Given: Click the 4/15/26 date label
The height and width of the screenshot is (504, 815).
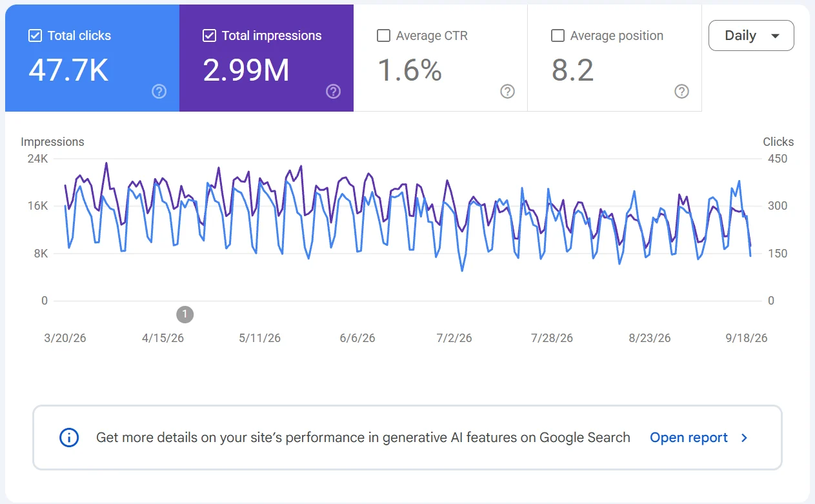Looking at the screenshot, I should 163,338.
